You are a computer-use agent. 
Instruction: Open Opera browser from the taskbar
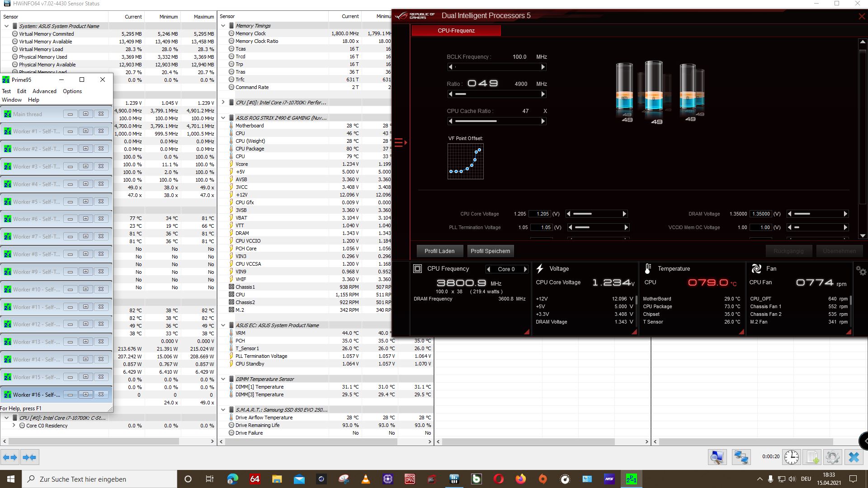coord(499,479)
